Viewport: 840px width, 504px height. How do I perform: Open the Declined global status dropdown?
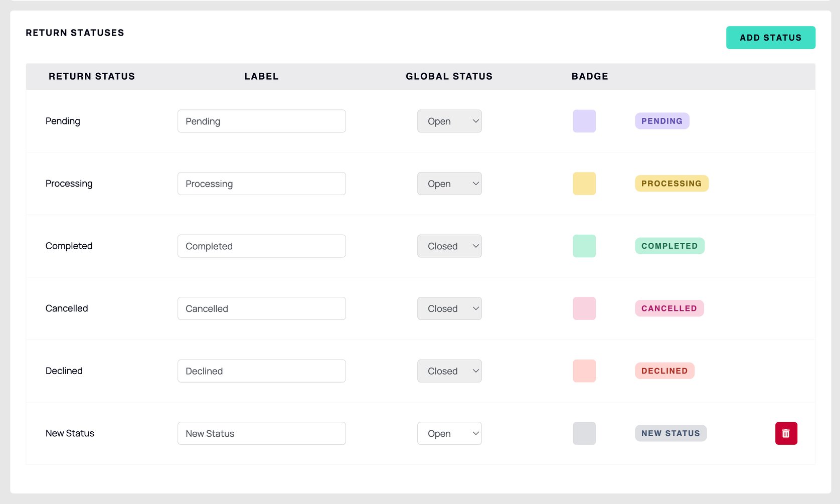coord(449,371)
